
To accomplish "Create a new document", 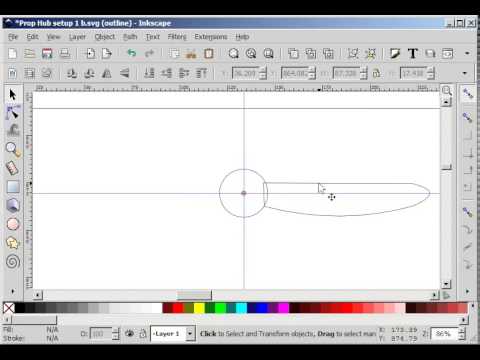I will pos(12,54).
